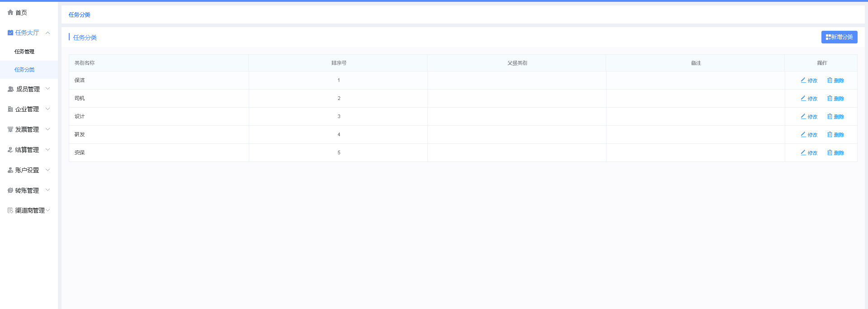Expand the 成员管理 chevron arrow
This screenshot has width=868, height=309.
[47, 89]
